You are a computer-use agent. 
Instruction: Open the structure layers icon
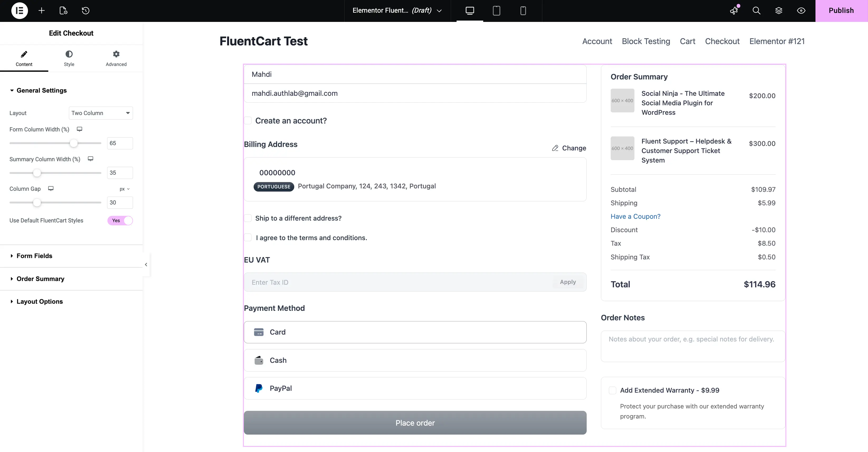(779, 11)
